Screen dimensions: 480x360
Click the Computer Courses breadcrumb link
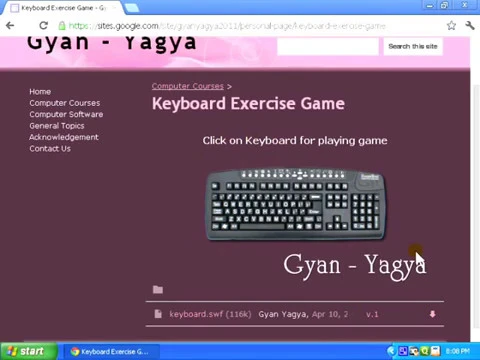188,86
